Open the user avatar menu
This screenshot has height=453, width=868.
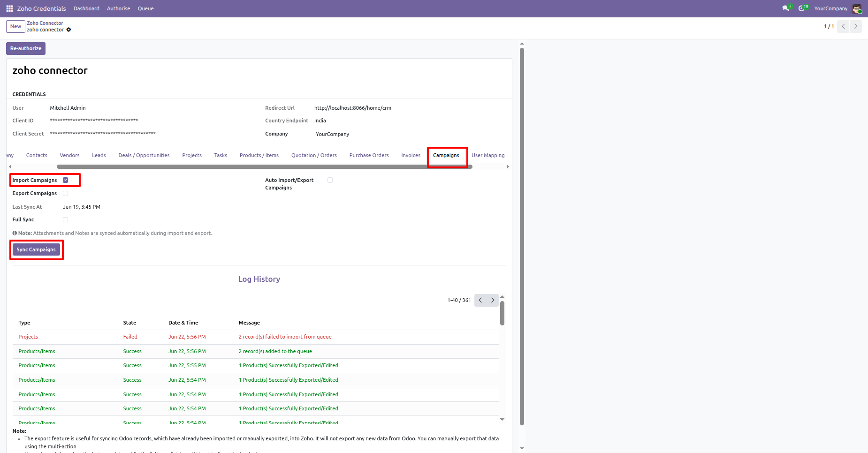857,8
